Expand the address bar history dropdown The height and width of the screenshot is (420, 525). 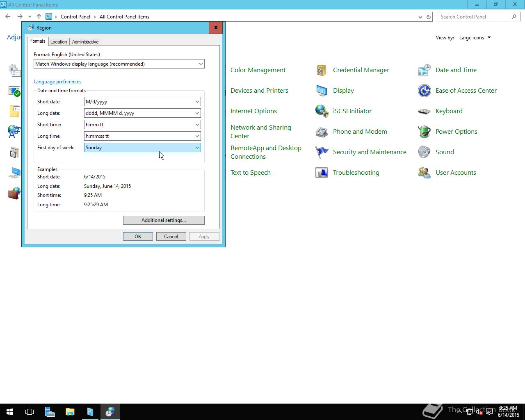coord(420,17)
